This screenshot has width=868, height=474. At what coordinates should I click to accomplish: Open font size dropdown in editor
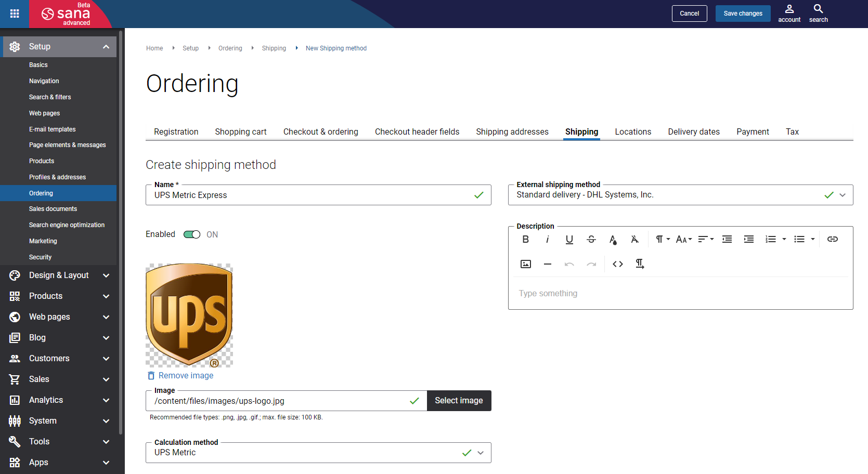[x=684, y=239]
